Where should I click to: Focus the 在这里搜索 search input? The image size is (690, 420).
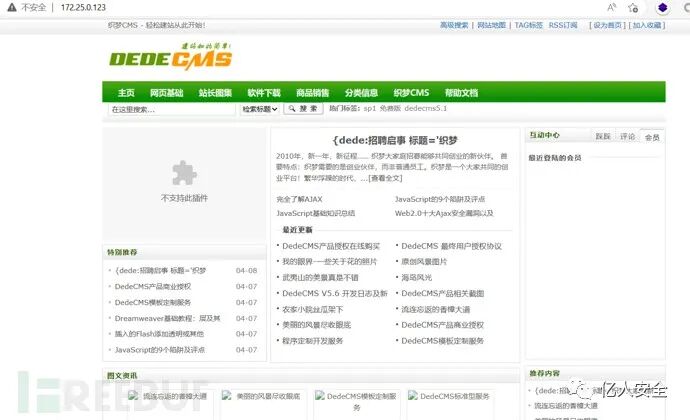coord(172,109)
